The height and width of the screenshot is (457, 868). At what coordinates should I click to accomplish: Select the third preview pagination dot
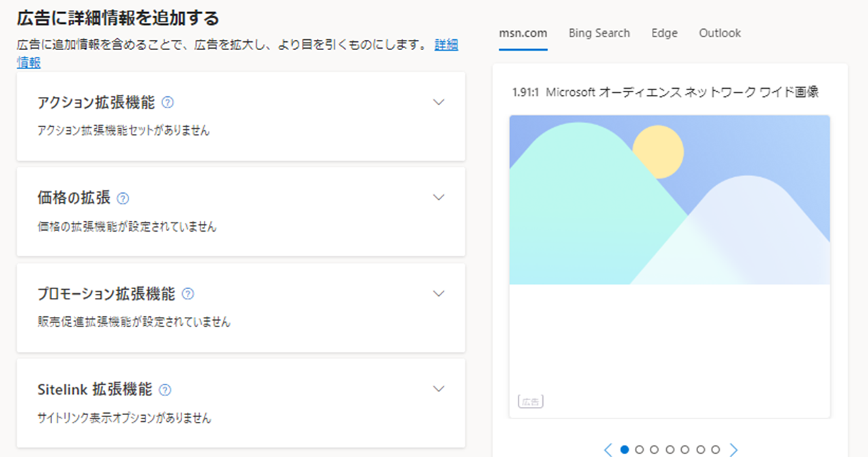654,450
